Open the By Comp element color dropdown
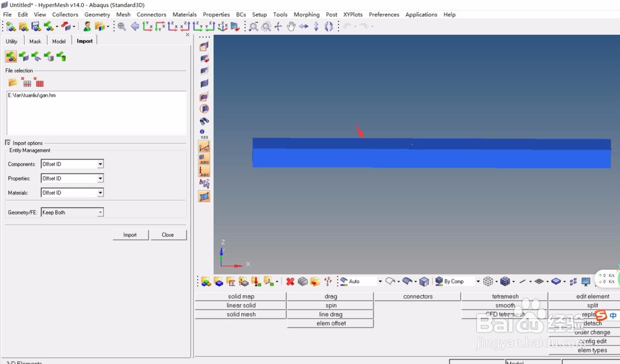This screenshot has width=620, height=364. tap(477, 282)
